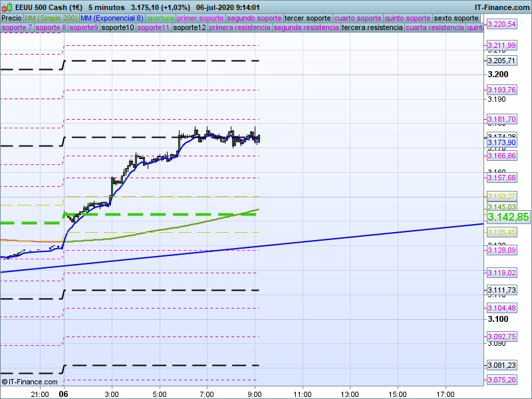Select the tercera resistencia label

click(372, 27)
